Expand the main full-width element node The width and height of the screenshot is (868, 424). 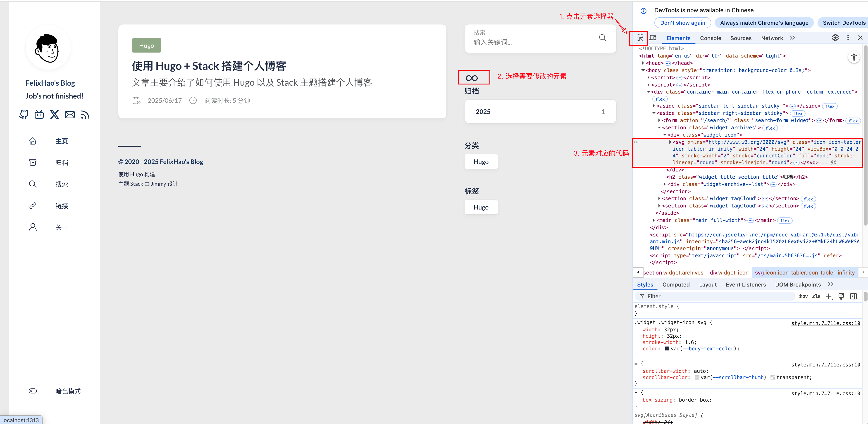[654, 220]
